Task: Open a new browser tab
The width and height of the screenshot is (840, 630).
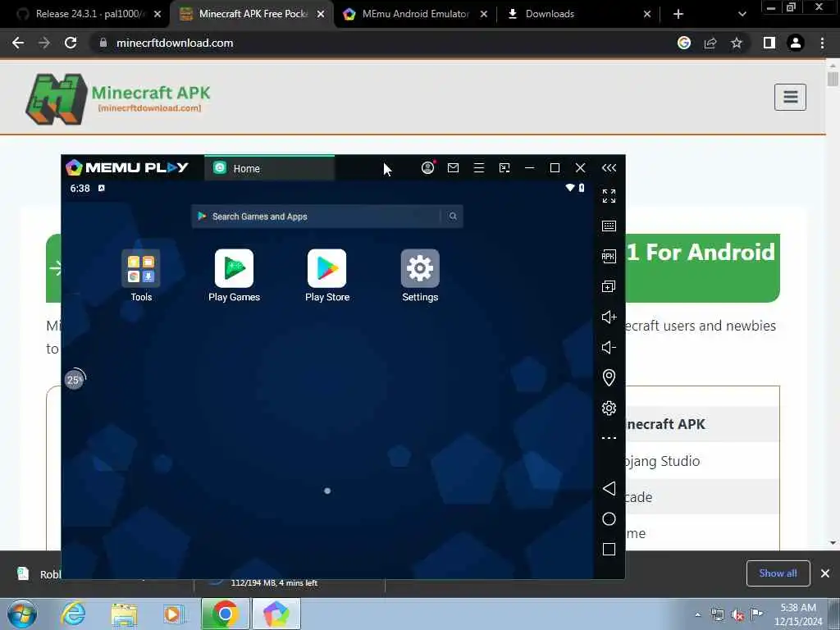Action: pos(678,14)
